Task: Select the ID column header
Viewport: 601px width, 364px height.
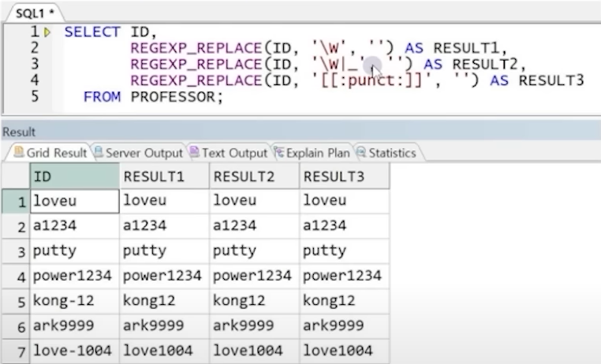Action: point(75,176)
